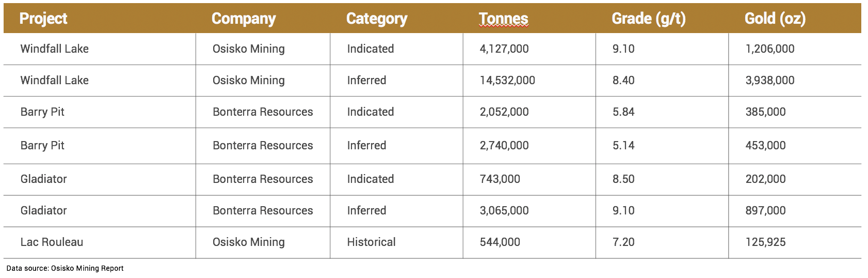
Task: Click the Data source footnote text
Action: click(65, 268)
